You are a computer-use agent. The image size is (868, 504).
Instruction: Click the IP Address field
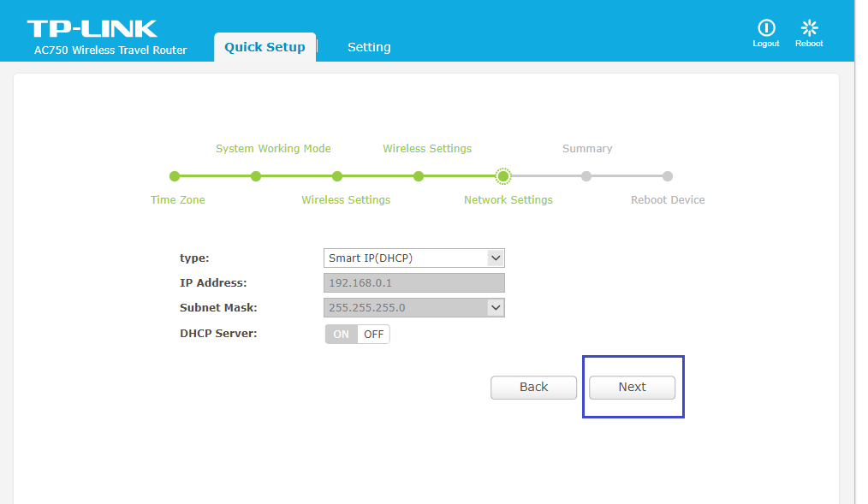[414, 282]
